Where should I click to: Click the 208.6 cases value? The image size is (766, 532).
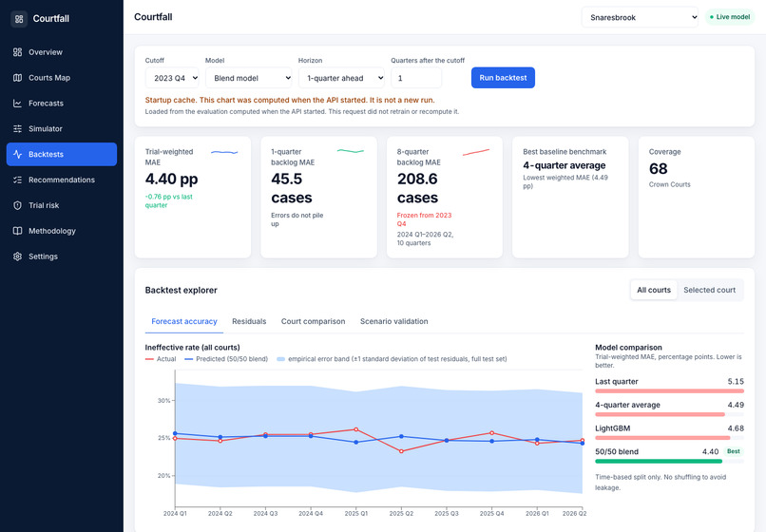tap(417, 188)
